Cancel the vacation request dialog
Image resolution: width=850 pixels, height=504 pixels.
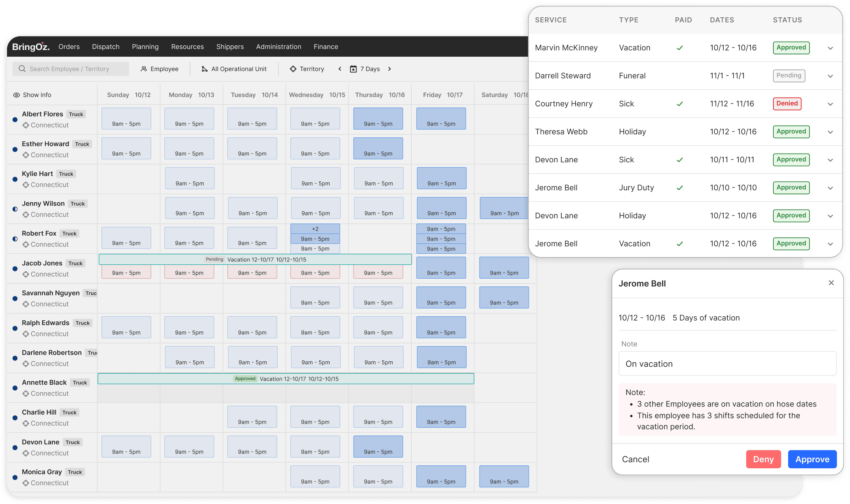(x=636, y=459)
